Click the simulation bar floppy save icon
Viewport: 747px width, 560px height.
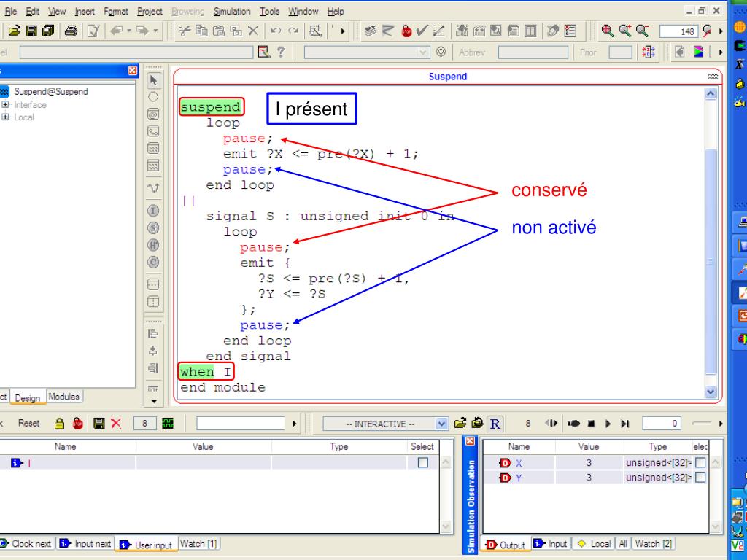tap(99, 424)
